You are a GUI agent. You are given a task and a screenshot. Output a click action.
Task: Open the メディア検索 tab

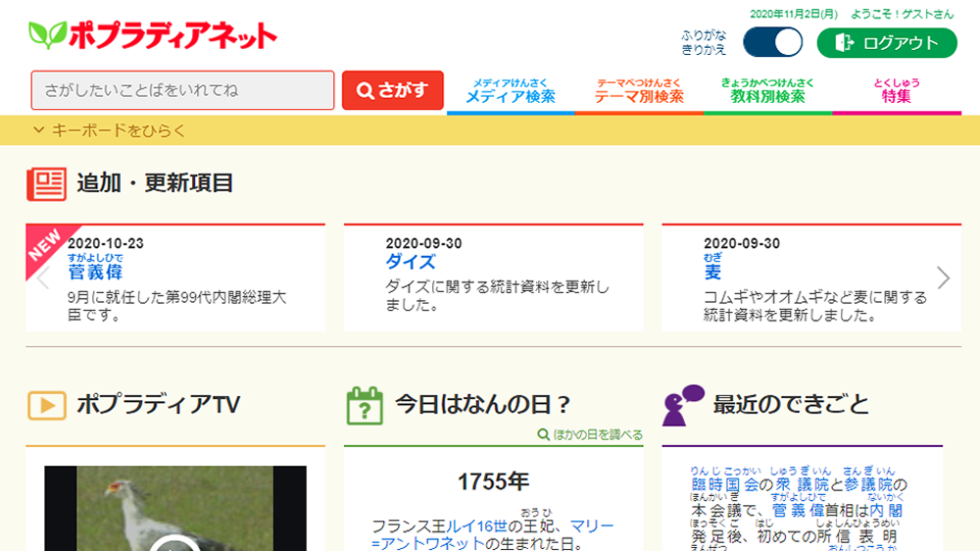(x=511, y=92)
